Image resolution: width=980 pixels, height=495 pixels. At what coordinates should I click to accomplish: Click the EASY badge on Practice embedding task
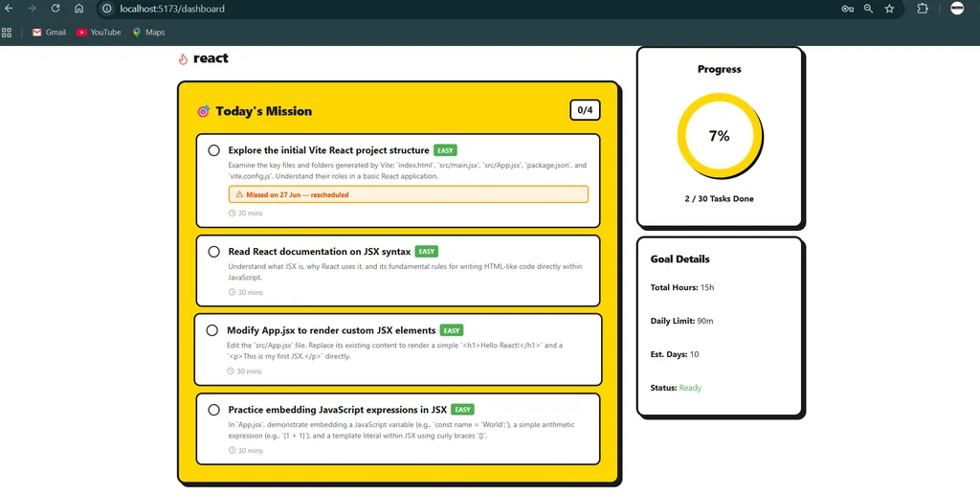coord(462,410)
